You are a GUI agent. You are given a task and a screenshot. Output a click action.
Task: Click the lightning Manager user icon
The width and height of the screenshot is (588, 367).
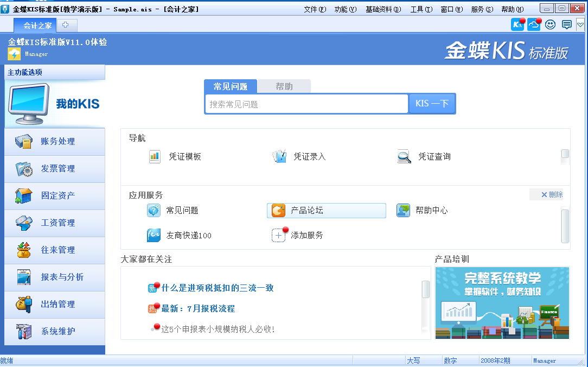14,54
